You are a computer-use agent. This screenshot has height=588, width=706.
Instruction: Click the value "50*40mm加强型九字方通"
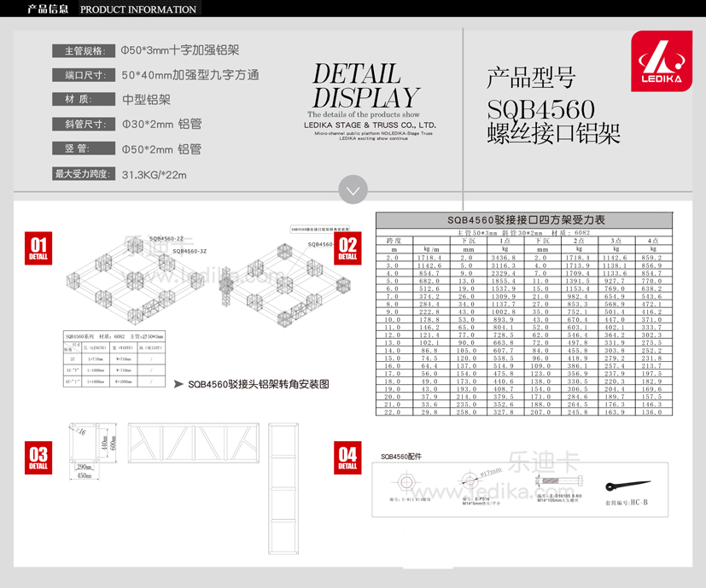[x=190, y=75]
